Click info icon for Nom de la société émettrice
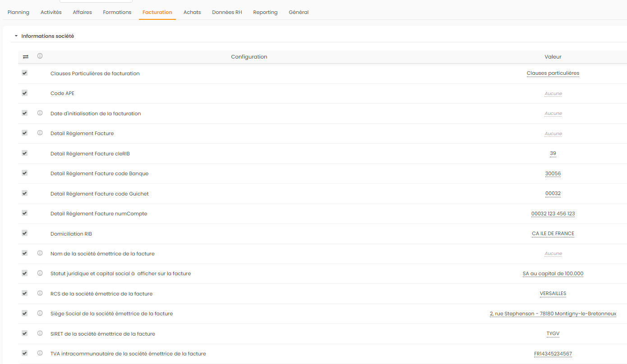The image size is (627, 364). point(40,253)
